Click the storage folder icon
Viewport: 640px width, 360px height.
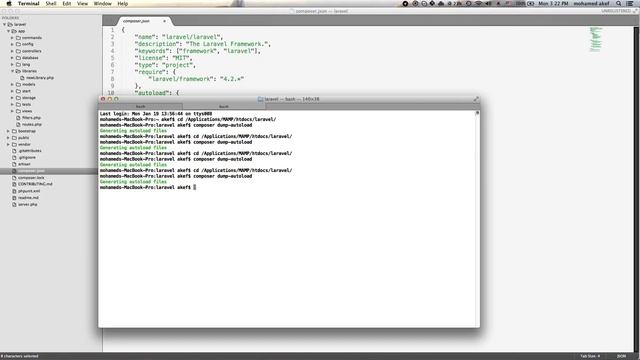(x=18, y=98)
